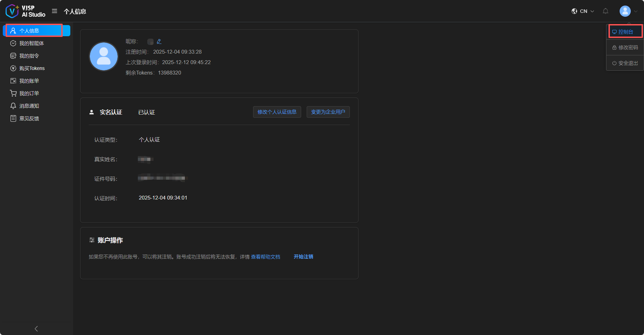Click the nickname edit pencil icon
The height and width of the screenshot is (335, 644).
pos(159,41)
